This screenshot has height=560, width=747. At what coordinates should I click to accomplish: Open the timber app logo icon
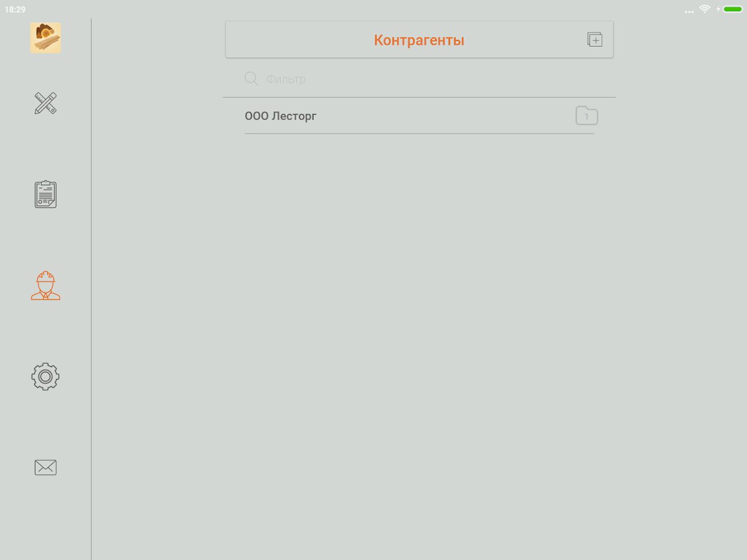pyautogui.click(x=45, y=38)
